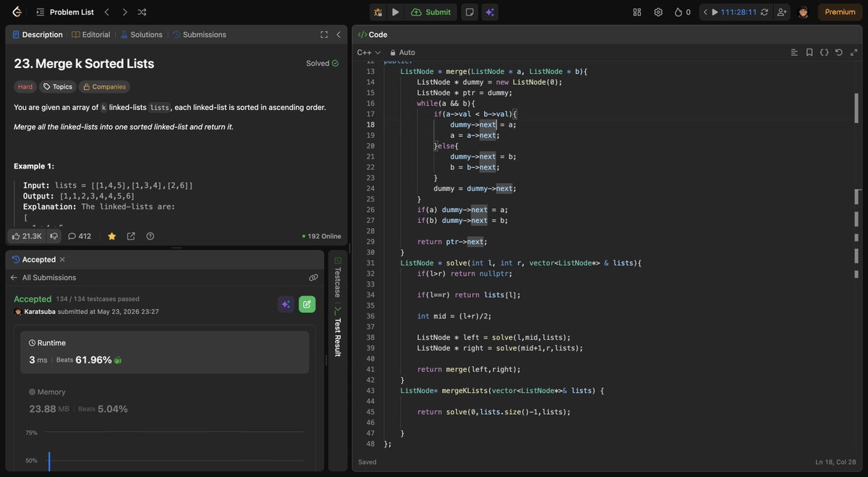The height and width of the screenshot is (477, 868).
Task: Open the Testcase vertical tab
Action: tap(338, 277)
